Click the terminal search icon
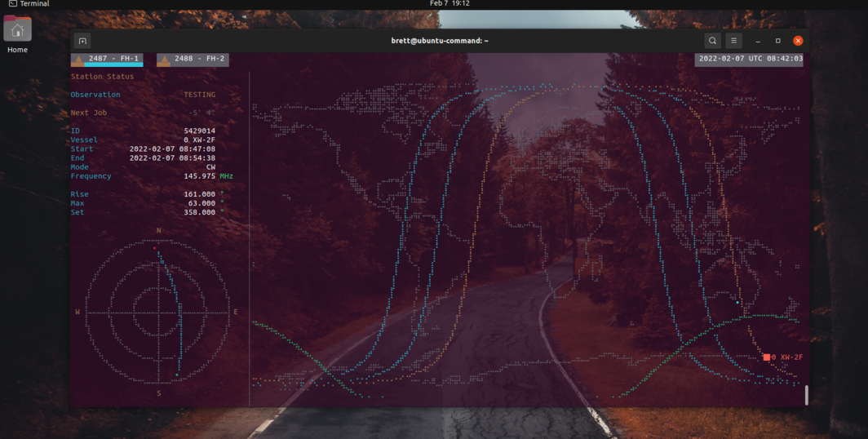This screenshot has height=439, width=868. 712,41
